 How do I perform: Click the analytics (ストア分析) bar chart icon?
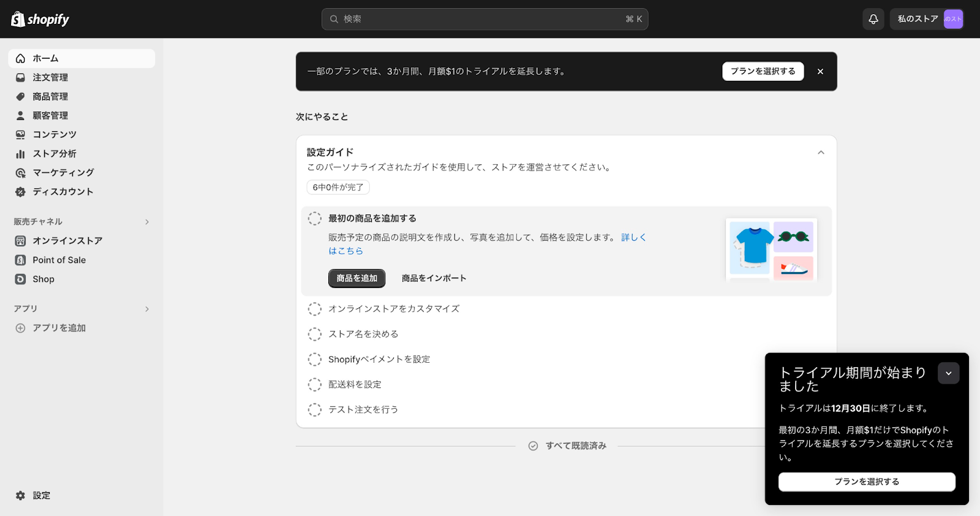tap(20, 153)
